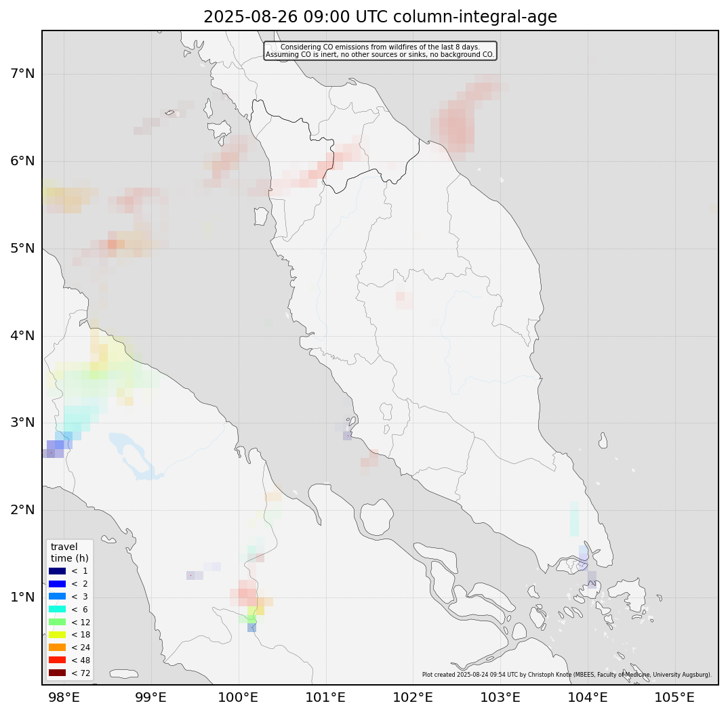728x714 pixels.
Task: Click the CO emissions assumptions note box
Action: pyautogui.click(x=380, y=51)
